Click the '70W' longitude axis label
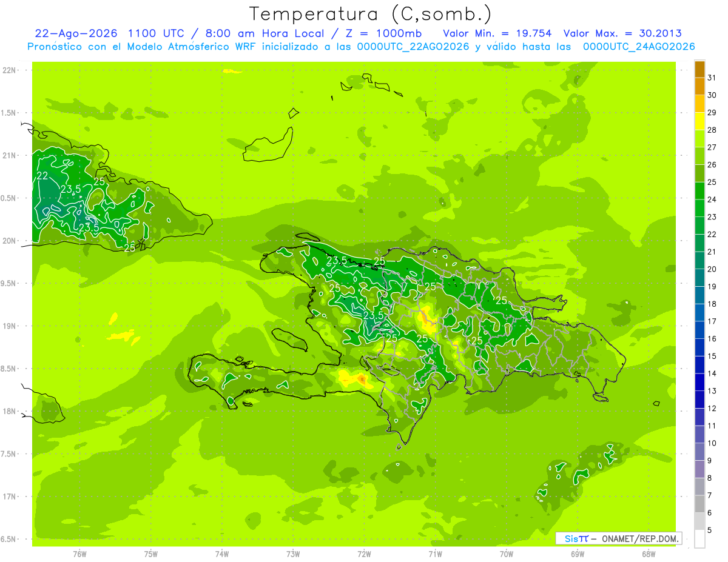 [x=507, y=554]
